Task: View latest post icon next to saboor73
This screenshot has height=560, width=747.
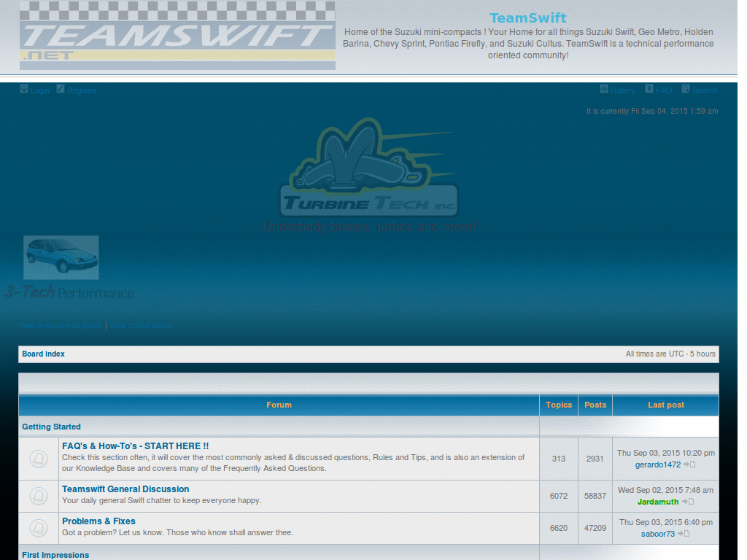Action: [x=684, y=533]
